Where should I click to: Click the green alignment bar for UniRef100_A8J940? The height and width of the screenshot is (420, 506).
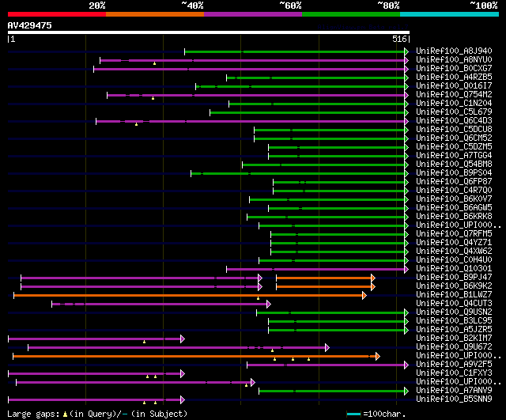point(294,51)
